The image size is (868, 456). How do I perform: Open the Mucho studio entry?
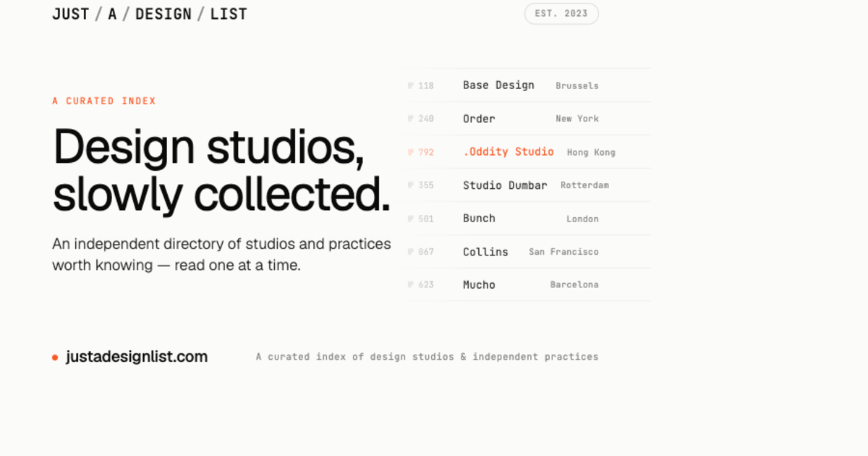click(x=479, y=285)
